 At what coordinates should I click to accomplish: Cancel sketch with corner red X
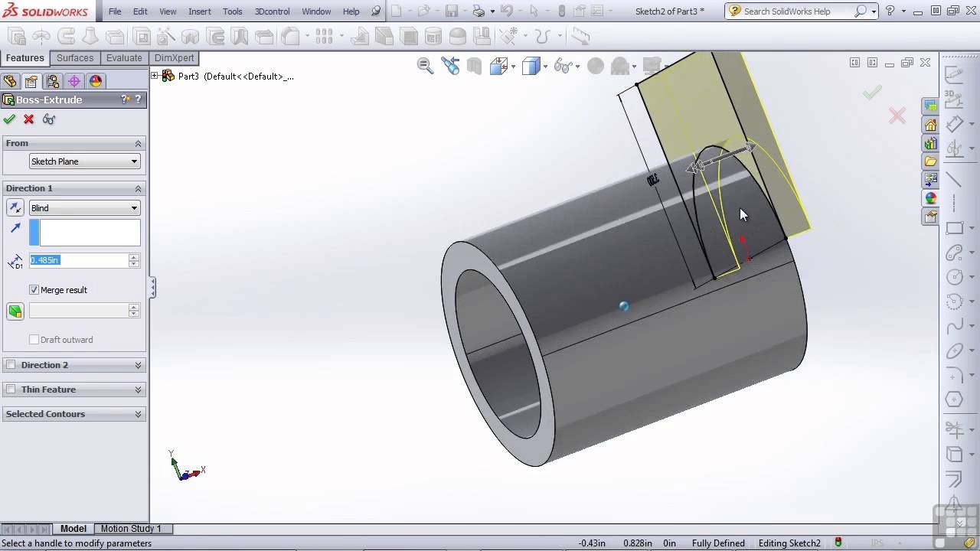[897, 116]
